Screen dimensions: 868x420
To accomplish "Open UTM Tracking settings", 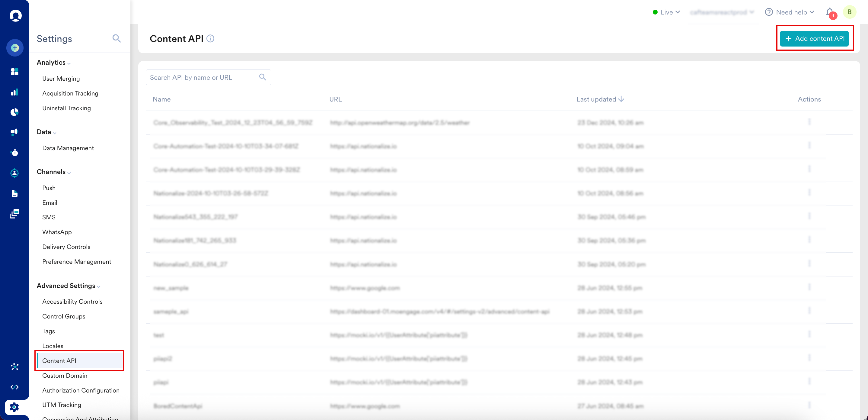I will click(x=62, y=405).
